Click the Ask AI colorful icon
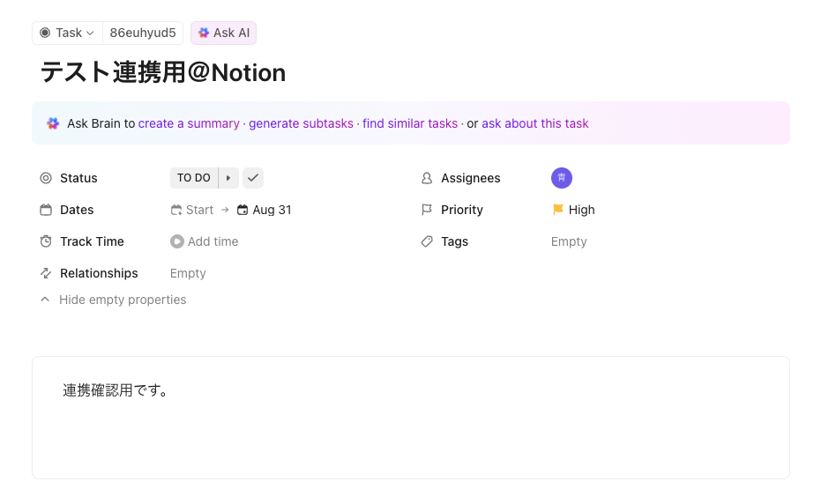The image size is (814, 504). click(204, 33)
